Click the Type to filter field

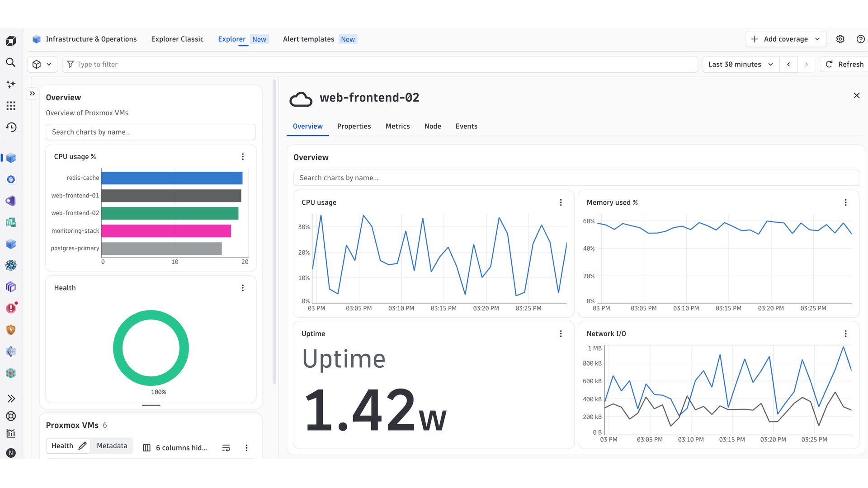pyautogui.click(x=380, y=64)
